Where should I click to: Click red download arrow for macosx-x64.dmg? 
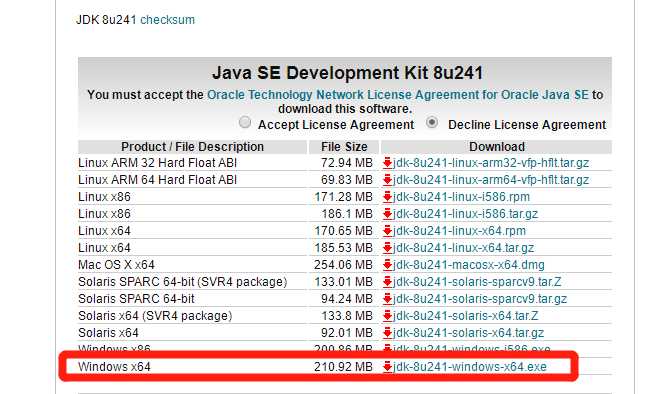coord(387,265)
